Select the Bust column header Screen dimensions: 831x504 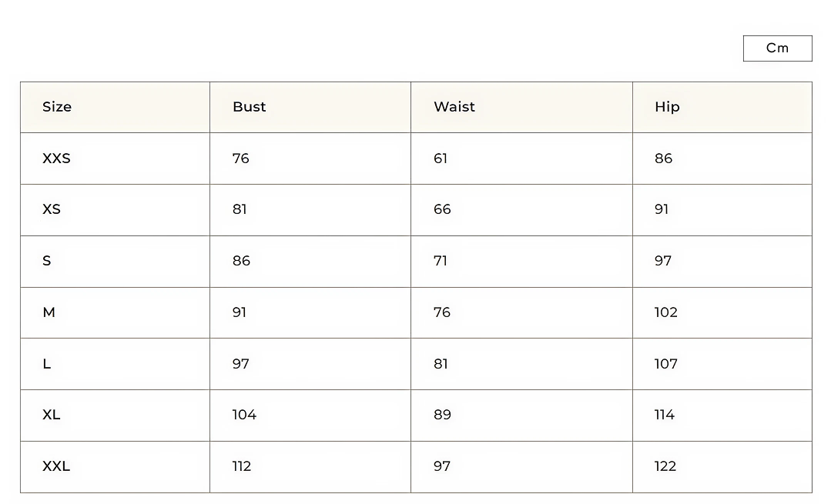tap(250, 107)
